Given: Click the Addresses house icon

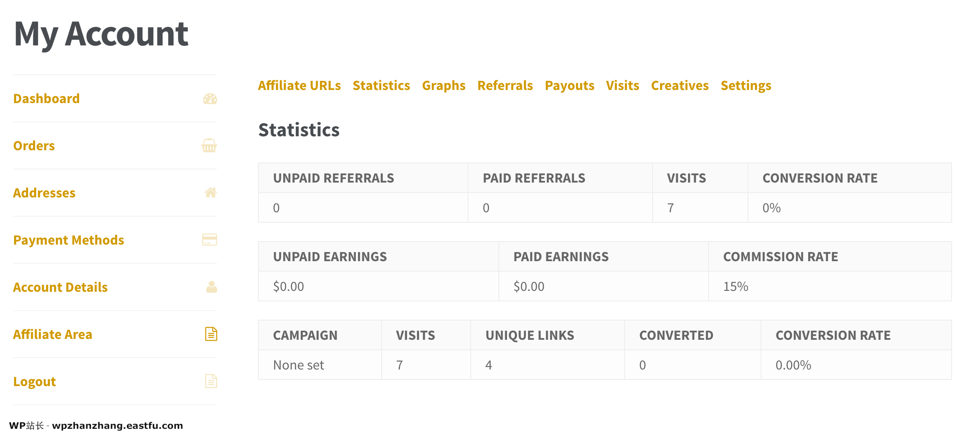Looking at the screenshot, I should click(210, 193).
